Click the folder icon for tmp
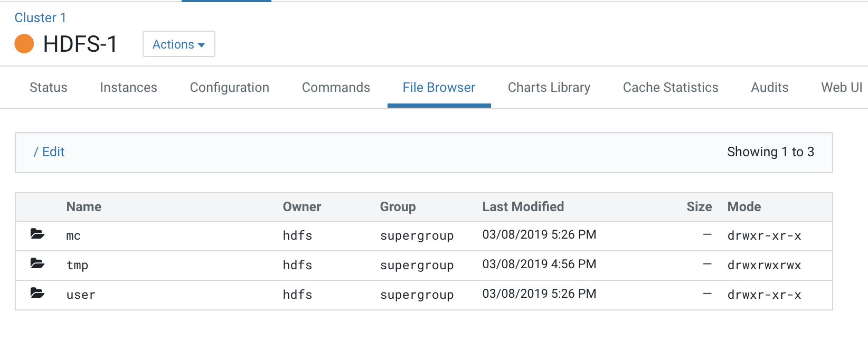 coord(37,263)
